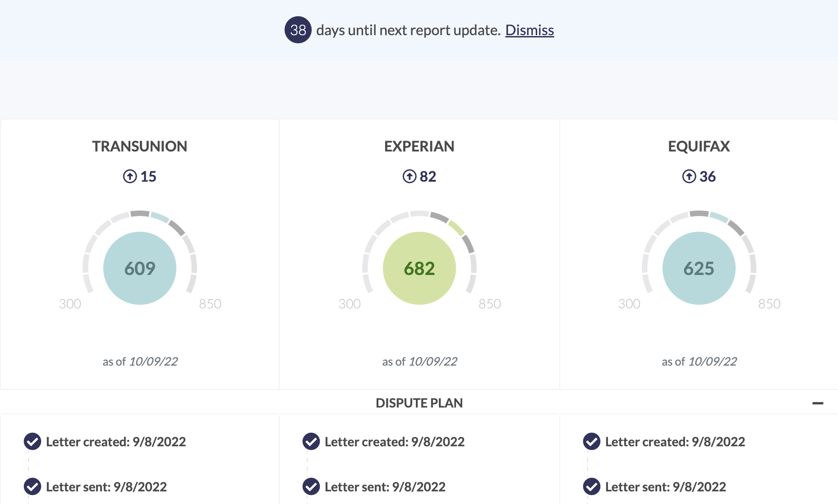Click the 850 maximum label under Experian

[490, 304]
